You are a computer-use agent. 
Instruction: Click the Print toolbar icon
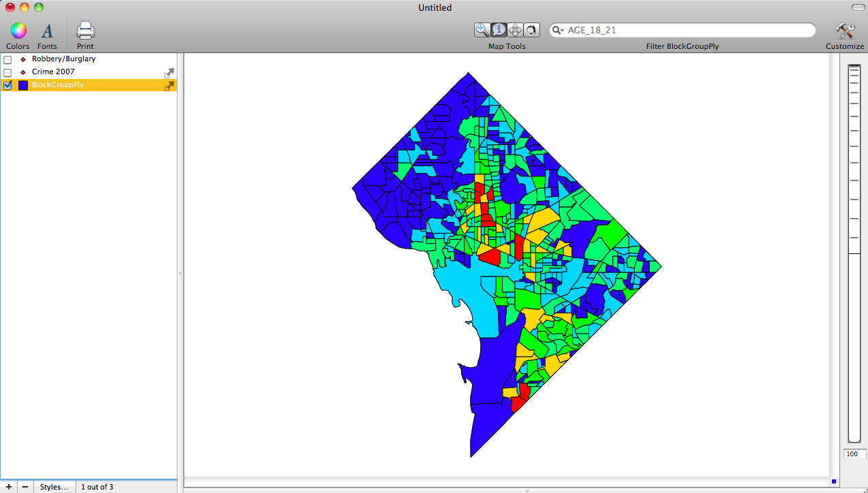85,31
